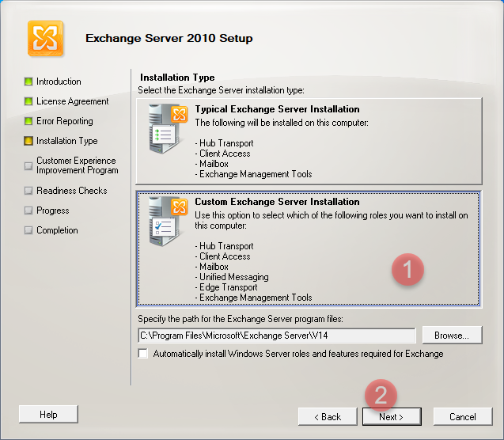
Task: Choose Custom Exchange Server Installation option
Action: (309, 248)
